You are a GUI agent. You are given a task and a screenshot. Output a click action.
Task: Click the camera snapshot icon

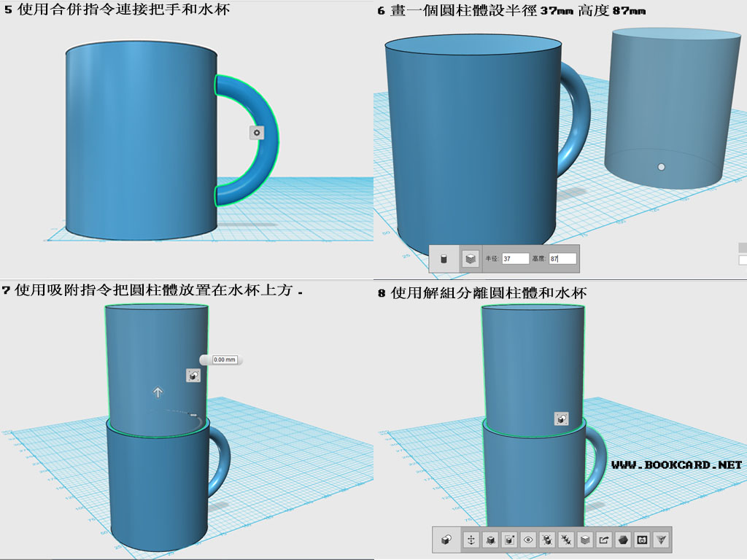coord(642,540)
